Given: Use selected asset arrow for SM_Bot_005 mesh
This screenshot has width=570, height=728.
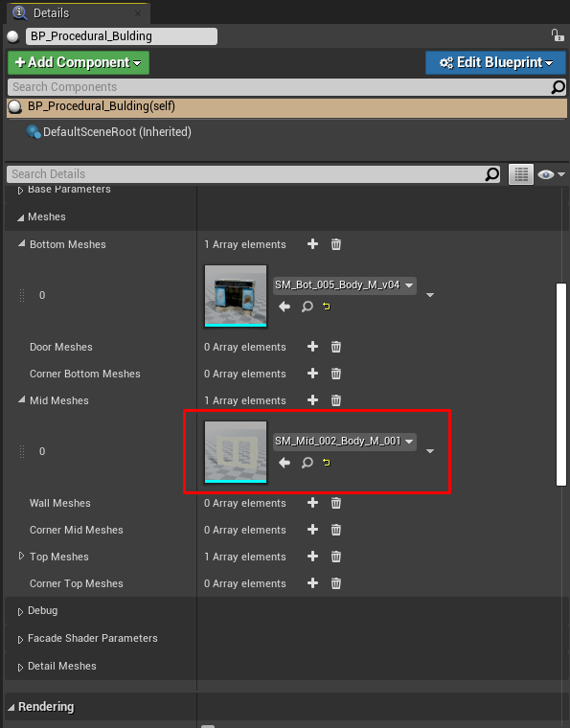Looking at the screenshot, I should 285,307.
